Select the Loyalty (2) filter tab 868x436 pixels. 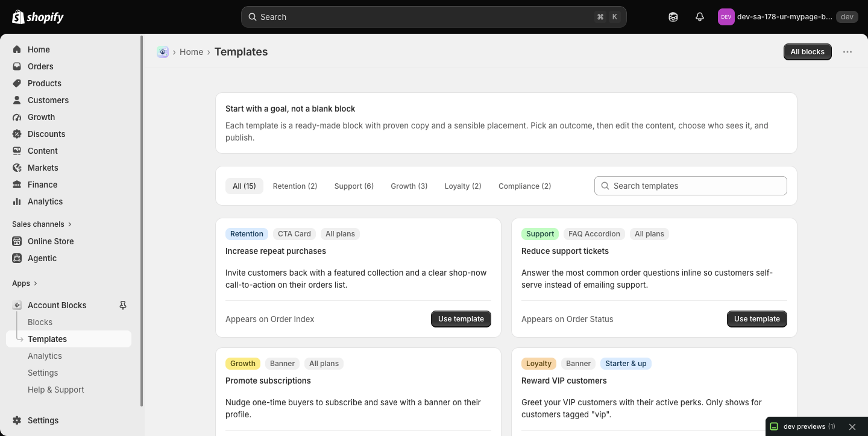pyautogui.click(x=463, y=186)
